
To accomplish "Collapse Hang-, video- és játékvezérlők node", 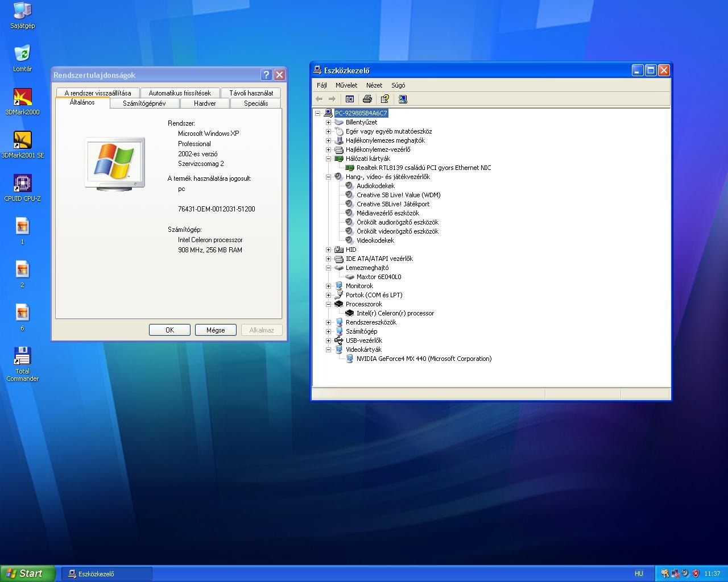I will tap(328, 177).
